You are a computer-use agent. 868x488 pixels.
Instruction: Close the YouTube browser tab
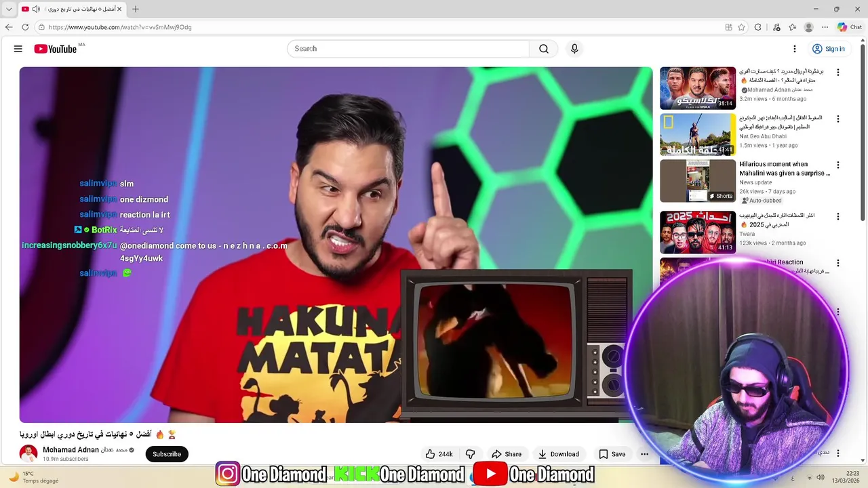tap(119, 9)
